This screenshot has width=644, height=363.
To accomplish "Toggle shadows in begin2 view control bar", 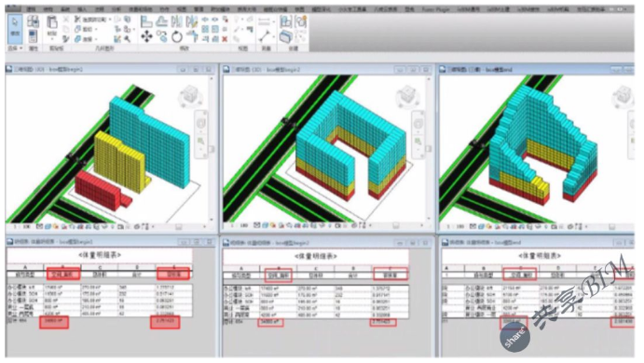I will 281,226.
